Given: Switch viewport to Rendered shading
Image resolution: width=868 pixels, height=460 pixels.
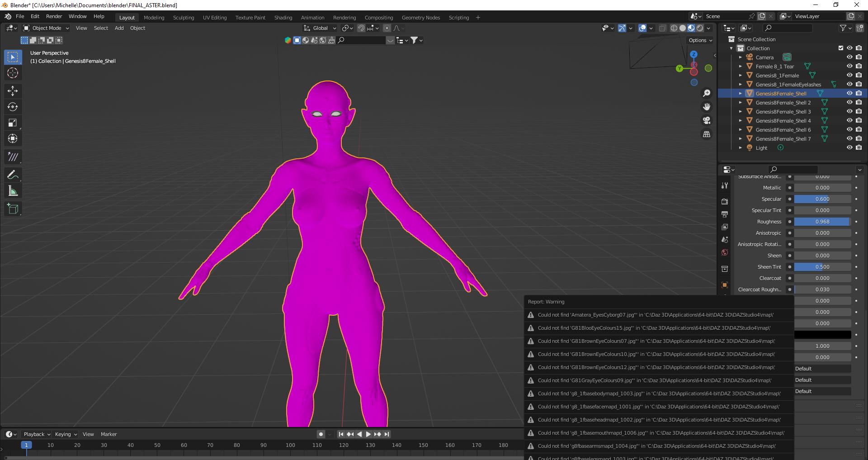Looking at the screenshot, I should point(700,28).
